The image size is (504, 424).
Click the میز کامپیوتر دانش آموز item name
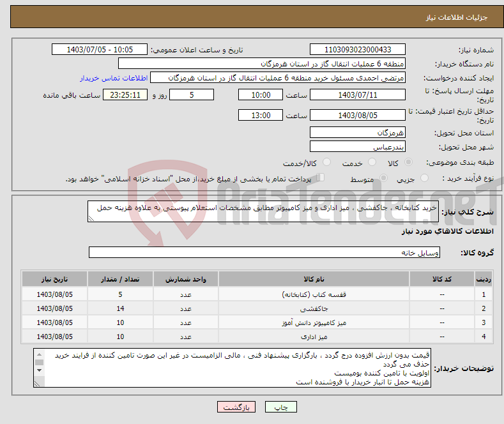point(314,322)
